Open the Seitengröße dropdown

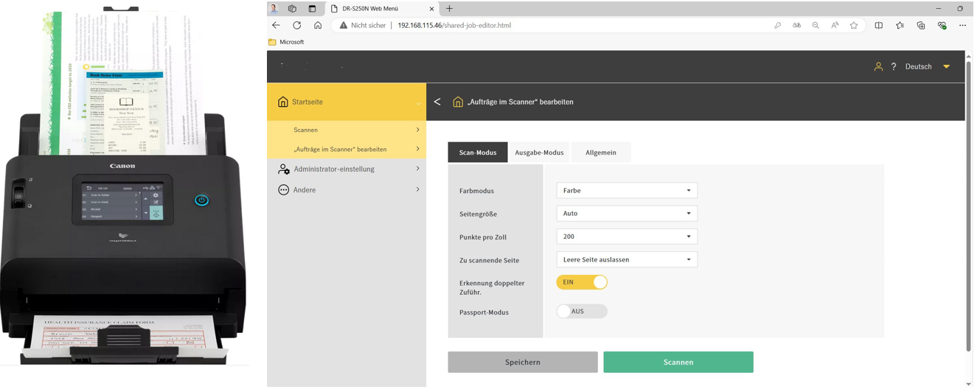[x=626, y=214]
